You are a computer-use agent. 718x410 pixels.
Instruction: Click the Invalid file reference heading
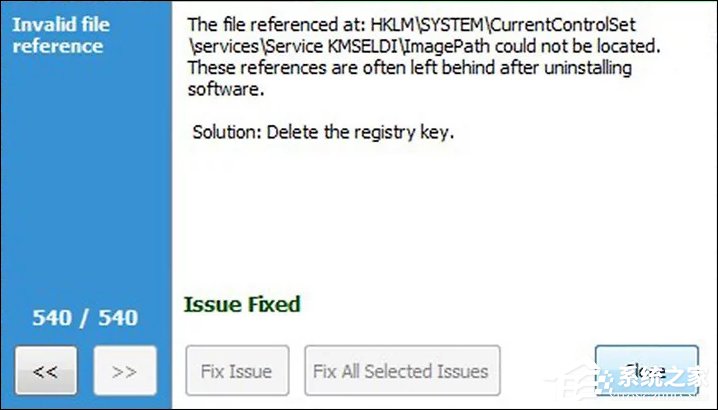click(61, 35)
